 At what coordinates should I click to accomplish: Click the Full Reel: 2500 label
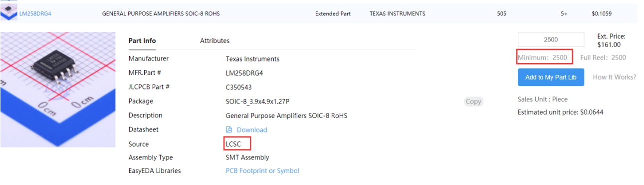(x=603, y=57)
